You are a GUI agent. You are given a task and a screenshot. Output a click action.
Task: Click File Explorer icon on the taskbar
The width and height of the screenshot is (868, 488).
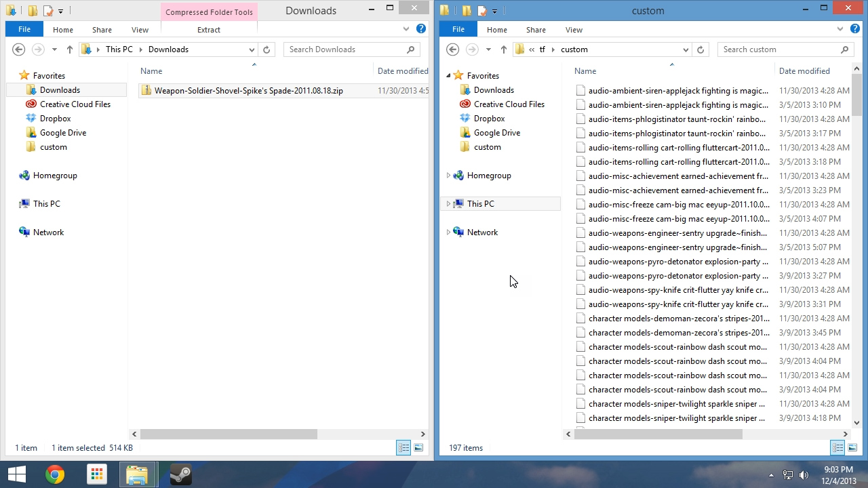tap(138, 474)
